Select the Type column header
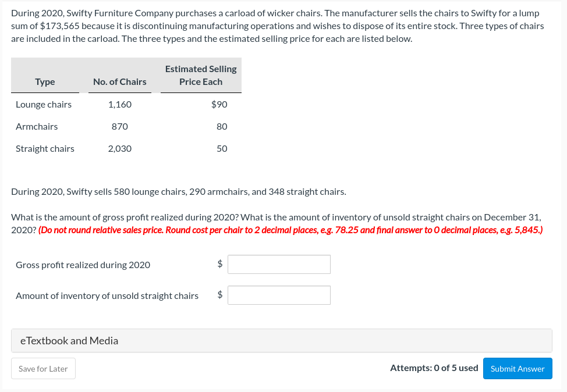The image size is (567, 392). (45, 82)
